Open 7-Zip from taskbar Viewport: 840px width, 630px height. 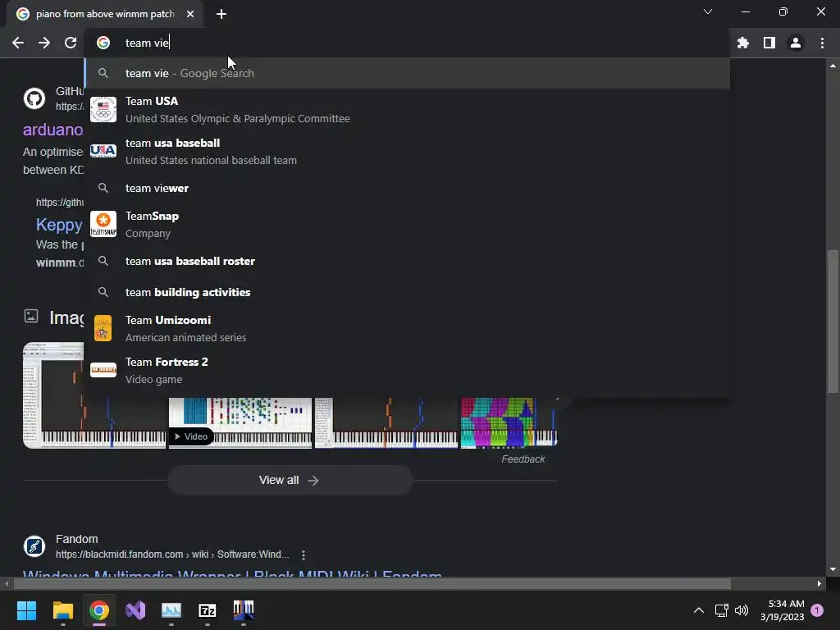click(x=208, y=610)
